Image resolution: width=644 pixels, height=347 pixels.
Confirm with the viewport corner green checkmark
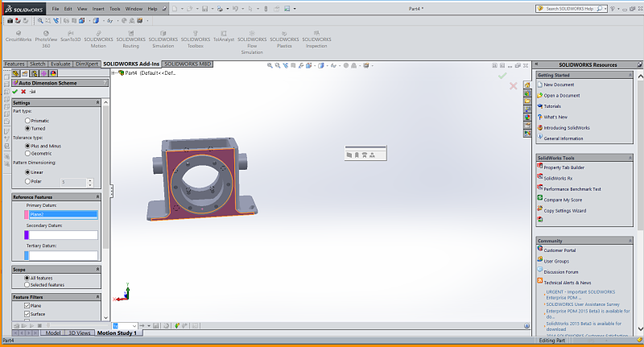(x=502, y=76)
